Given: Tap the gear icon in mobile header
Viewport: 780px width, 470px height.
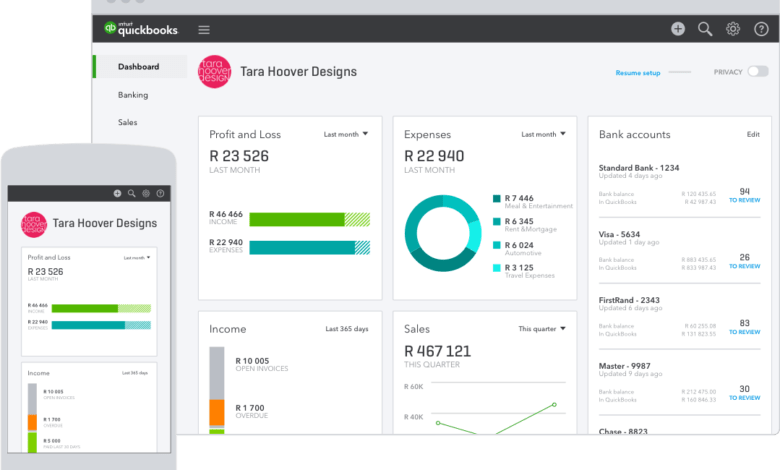Looking at the screenshot, I should pos(146,193).
